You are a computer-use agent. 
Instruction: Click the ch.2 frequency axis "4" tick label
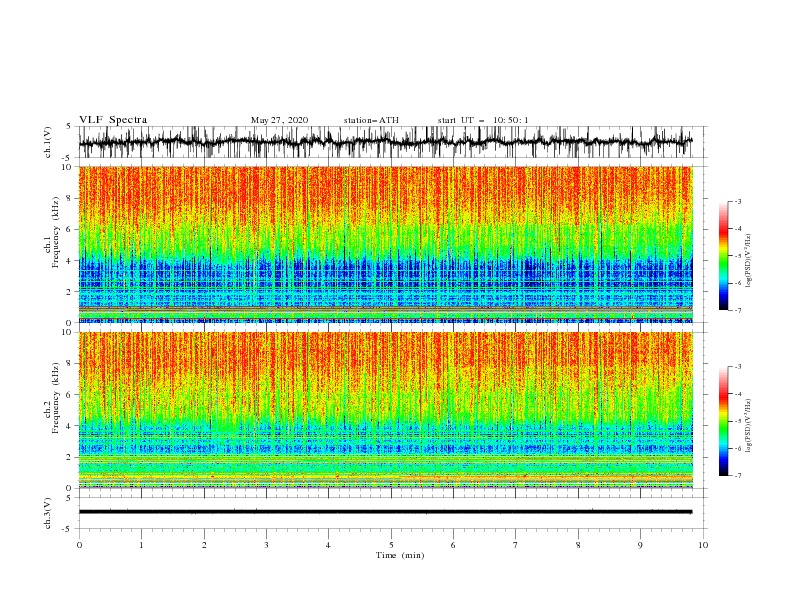click(70, 426)
